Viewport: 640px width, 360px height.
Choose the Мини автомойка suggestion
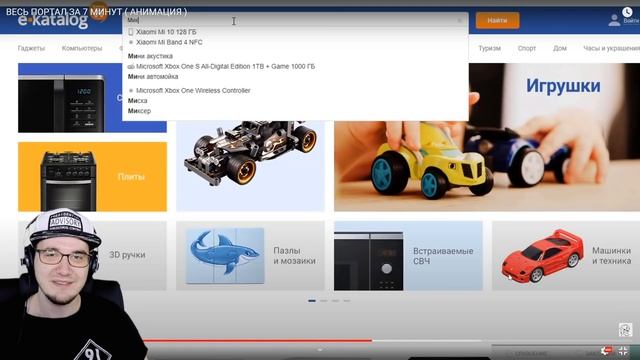click(153, 76)
